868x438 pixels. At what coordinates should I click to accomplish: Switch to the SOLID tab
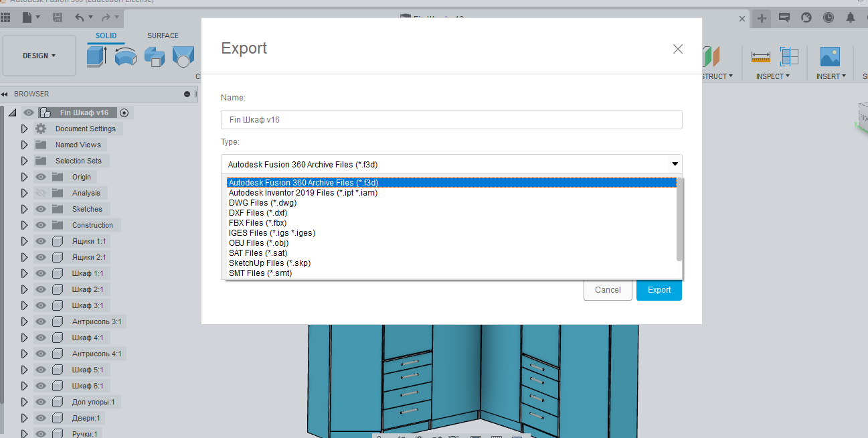(106, 35)
